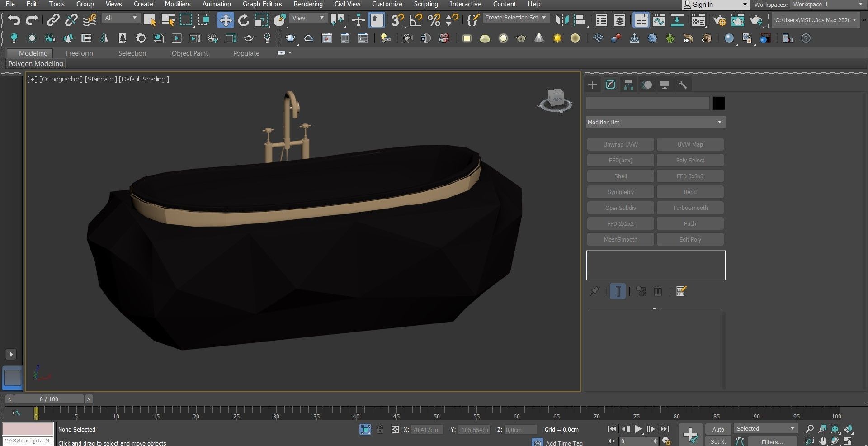This screenshot has width=868, height=446.
Task: Click the Make Unique icon
Action: click(x=641, y=291)
